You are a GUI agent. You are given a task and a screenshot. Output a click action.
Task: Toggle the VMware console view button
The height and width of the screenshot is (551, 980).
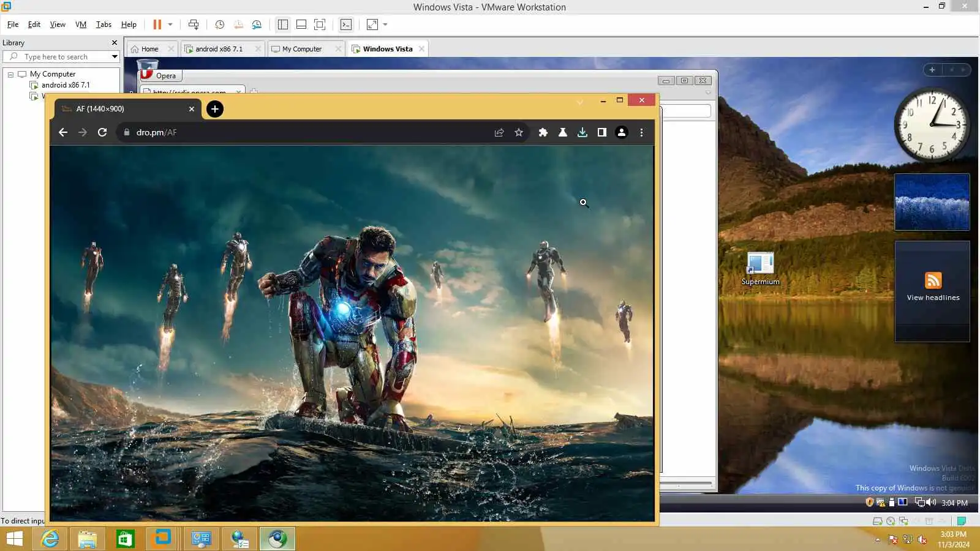[346, 24]
